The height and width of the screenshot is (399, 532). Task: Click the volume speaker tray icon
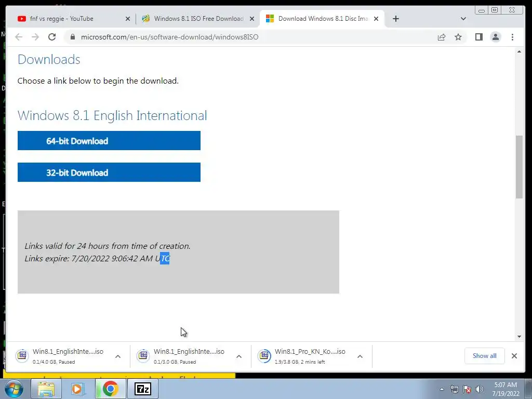click(x=480, y=389)
